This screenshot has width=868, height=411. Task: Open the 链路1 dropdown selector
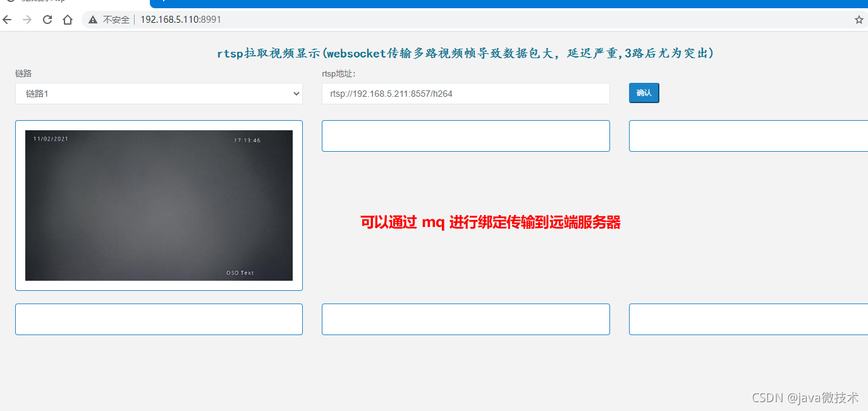click(159, 94)
